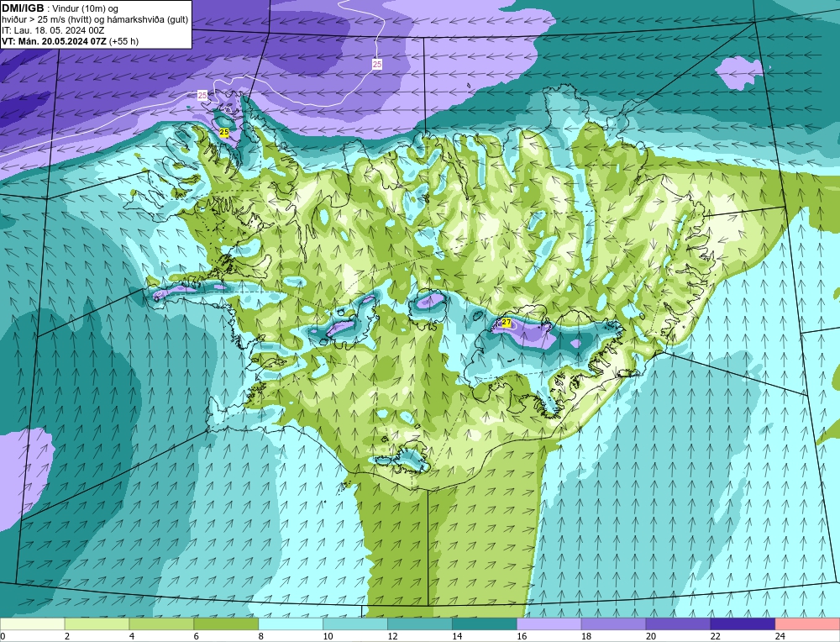Select the 20–22 m/s dark purple legend swatch

click(x=678, y=624)
